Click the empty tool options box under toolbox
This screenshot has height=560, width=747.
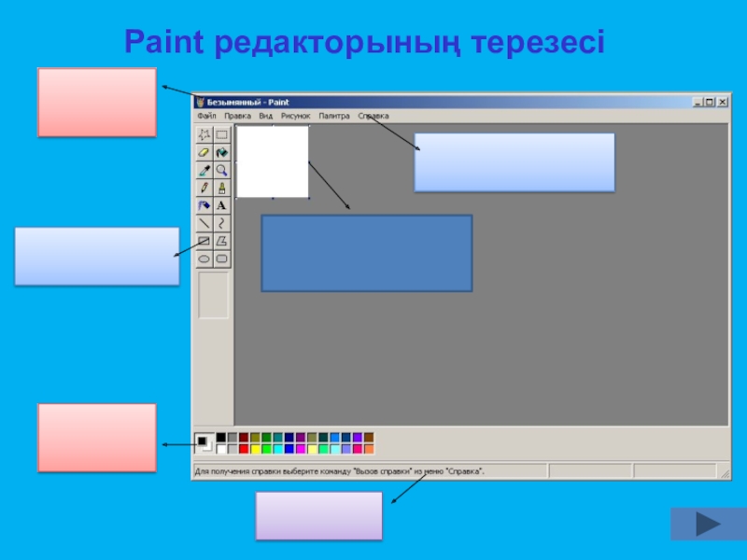click(x=214, y=295)
